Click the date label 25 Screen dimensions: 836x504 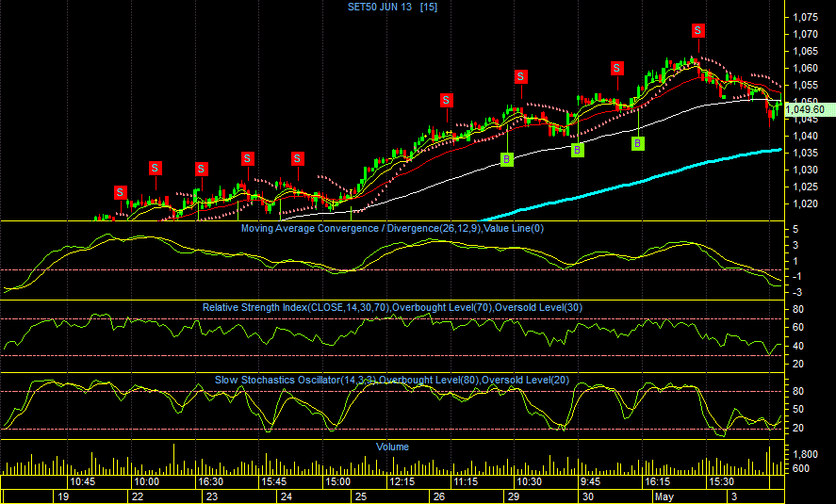coord(361,496)
